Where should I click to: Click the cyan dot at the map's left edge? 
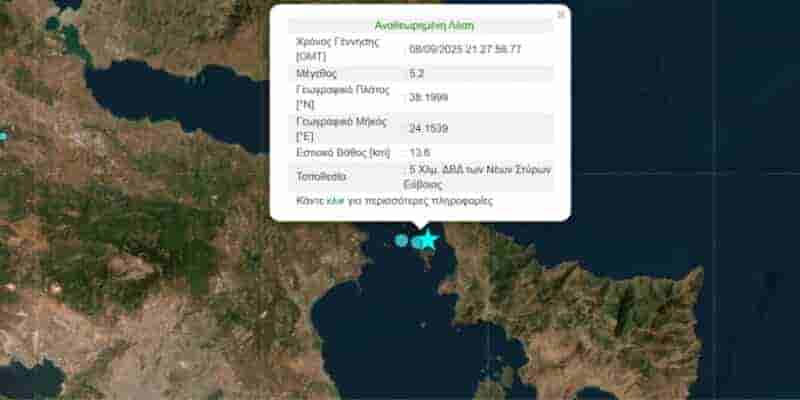click(3, 135)
